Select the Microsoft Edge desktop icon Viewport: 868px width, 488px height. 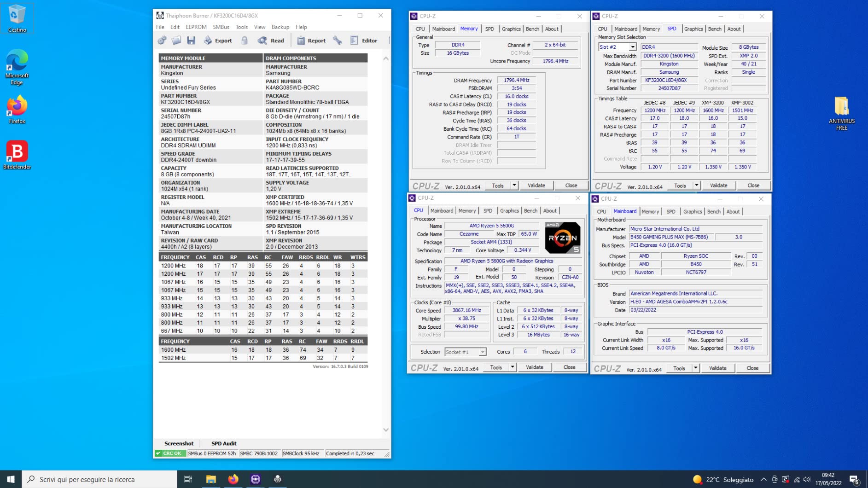pos(17,67)
